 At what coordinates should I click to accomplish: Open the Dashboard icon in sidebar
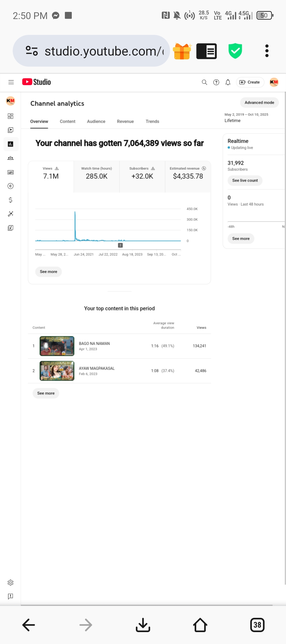(11, 116)
